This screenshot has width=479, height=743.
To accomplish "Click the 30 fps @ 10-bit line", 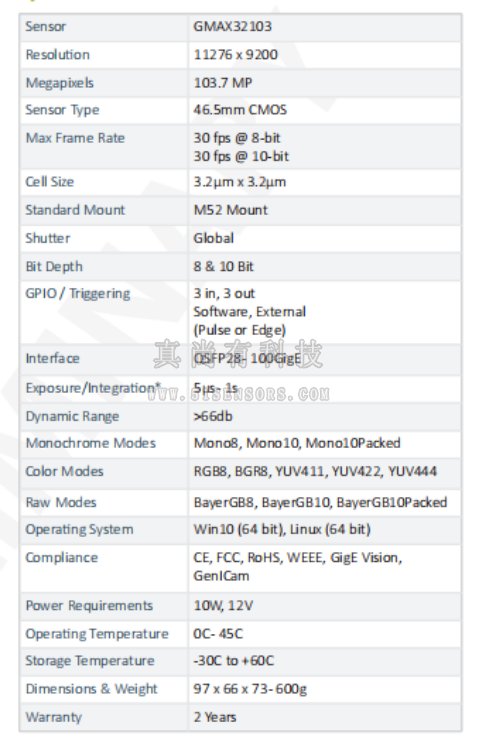I will pyautogui.click(x=241, y=156).
